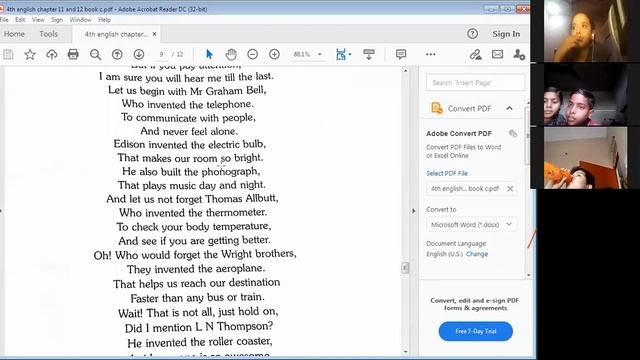Screen dimensions: 640x360
Task: Click the Save file icon
Action: click(8, 54)
